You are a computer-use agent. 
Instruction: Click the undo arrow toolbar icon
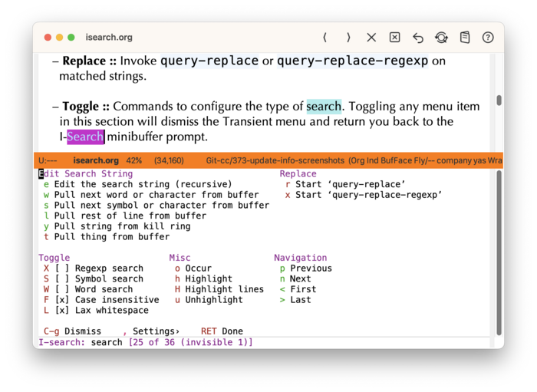click(x=418, y=38)
